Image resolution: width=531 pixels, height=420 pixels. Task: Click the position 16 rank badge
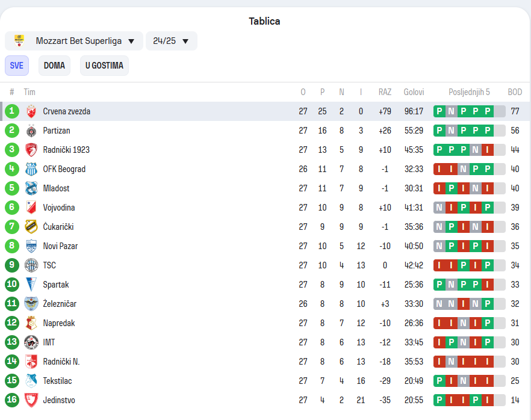(12, 400)
